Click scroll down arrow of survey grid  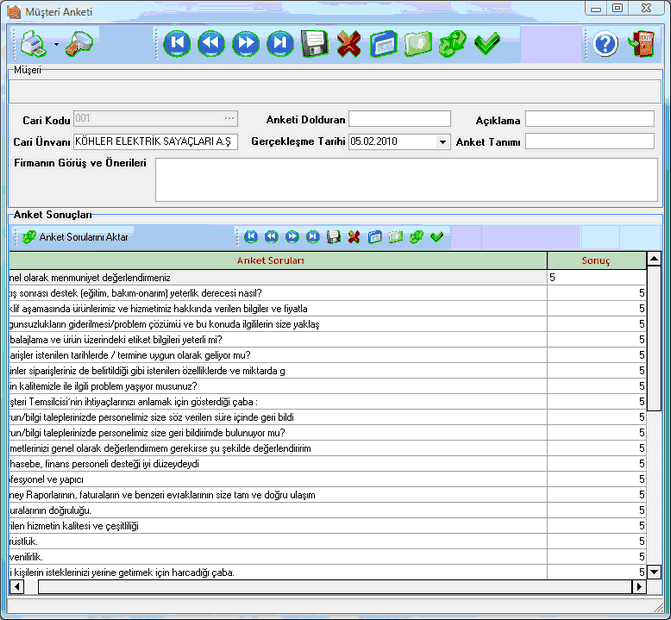[x=653, y=572]
